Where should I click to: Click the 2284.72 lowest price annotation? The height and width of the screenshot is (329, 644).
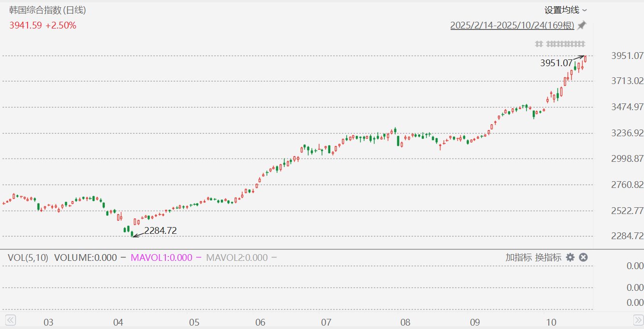tap(161, 231)
